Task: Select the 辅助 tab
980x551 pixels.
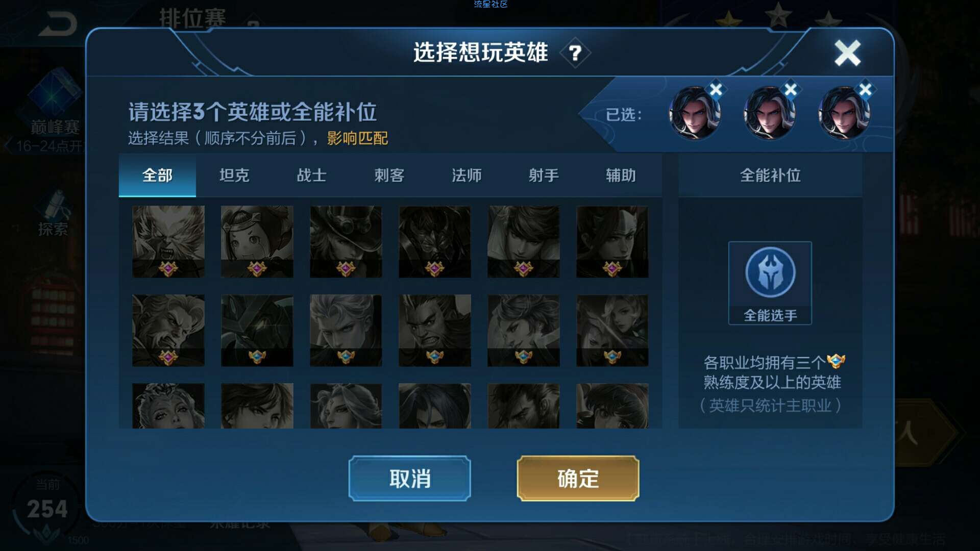Action: [x=621, y=176]
